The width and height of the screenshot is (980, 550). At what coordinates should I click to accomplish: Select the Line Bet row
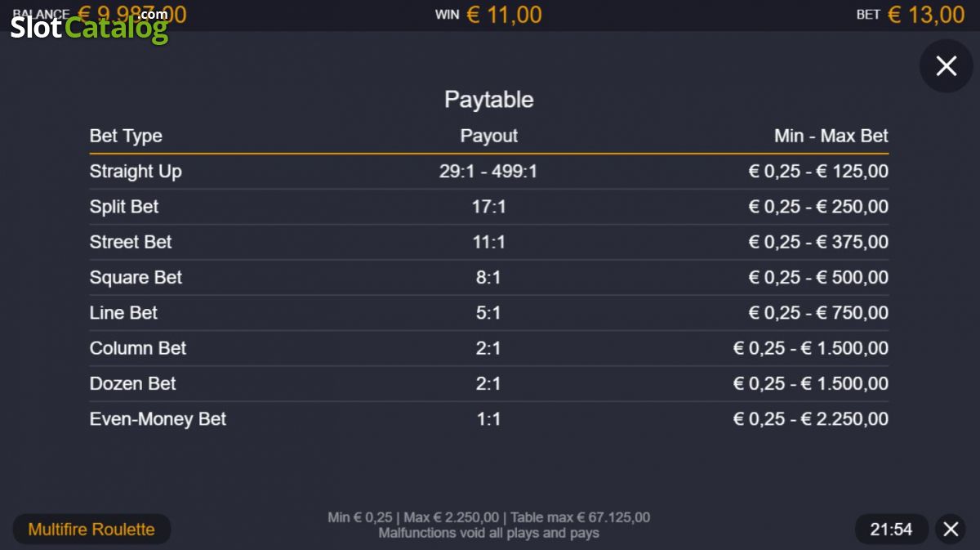point(489,313)
